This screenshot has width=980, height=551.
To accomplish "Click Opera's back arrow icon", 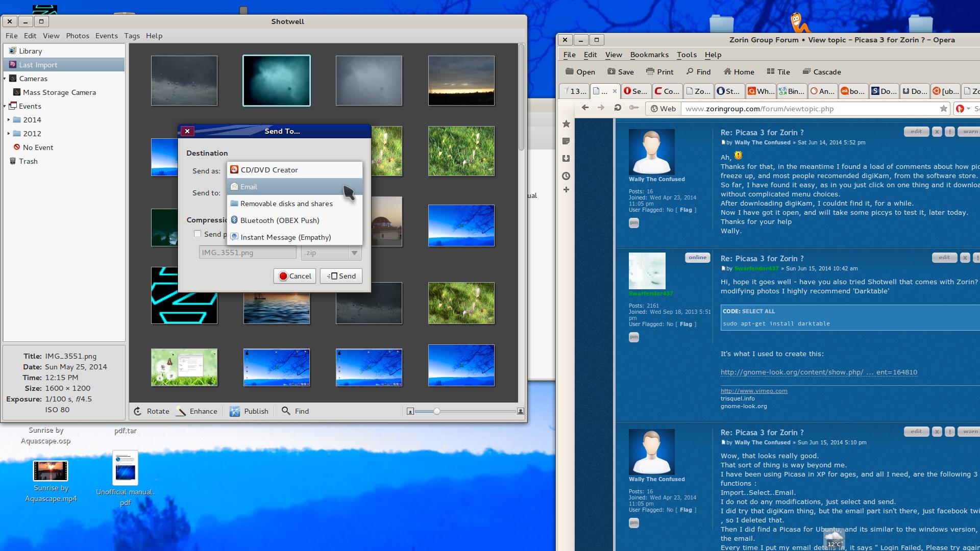I will click(x=585, y=108).
